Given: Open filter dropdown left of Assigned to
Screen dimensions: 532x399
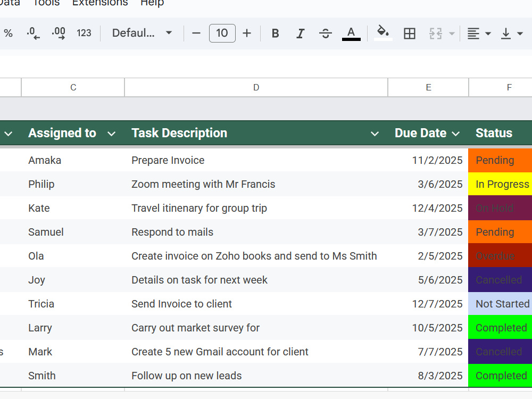Looking at the screenshot, I should (x=8, y=134).
